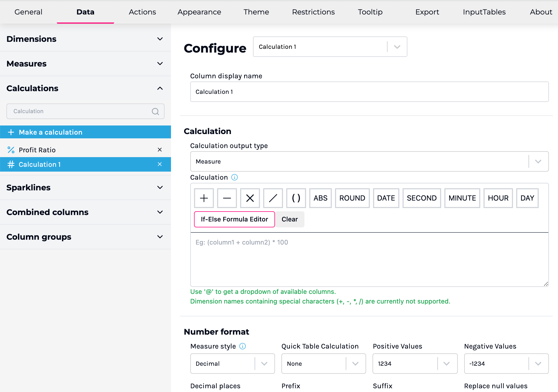
Task: Insert the divide slash operator
Action: click(x=273, y=198)
